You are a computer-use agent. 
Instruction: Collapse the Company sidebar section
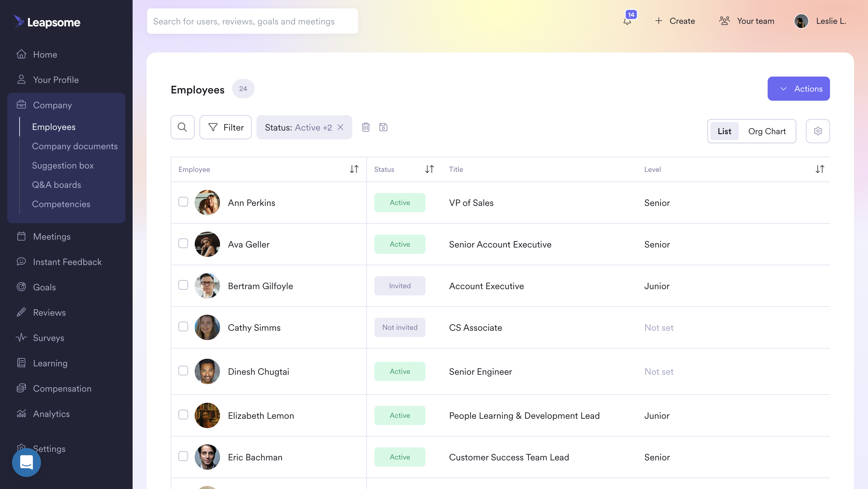click(52, 105)
